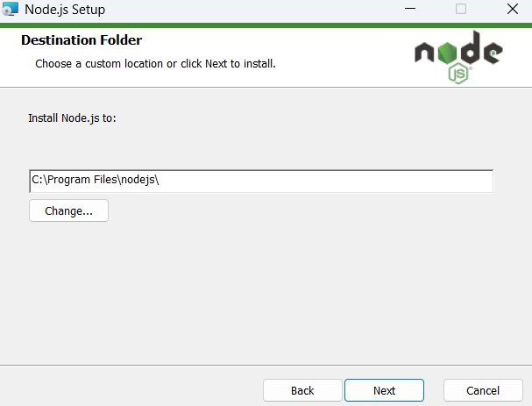532x406 pixels.
Task: Close the Node.js Setup window
Action: pyautogui.click(x=513, y=9)
